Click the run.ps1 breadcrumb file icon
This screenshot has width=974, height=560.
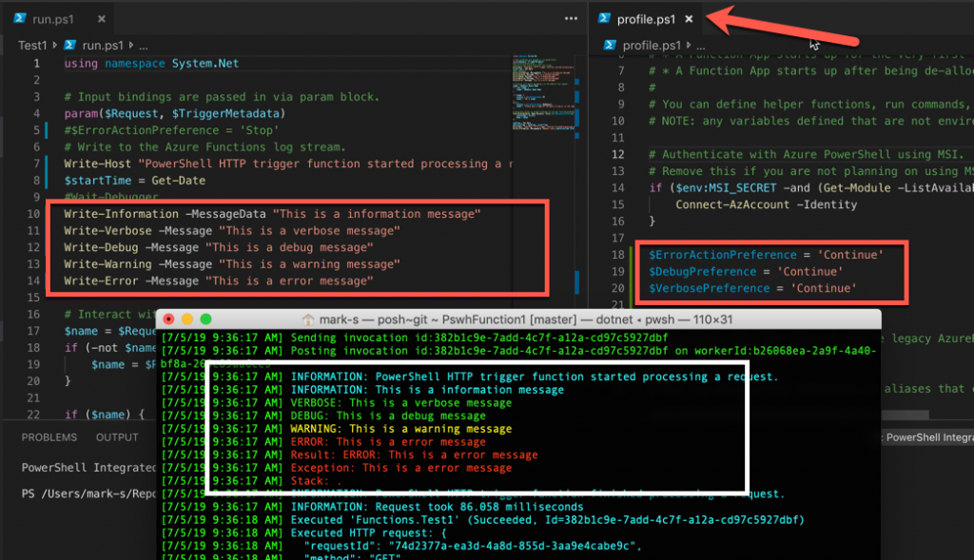(x=69, y=45)
